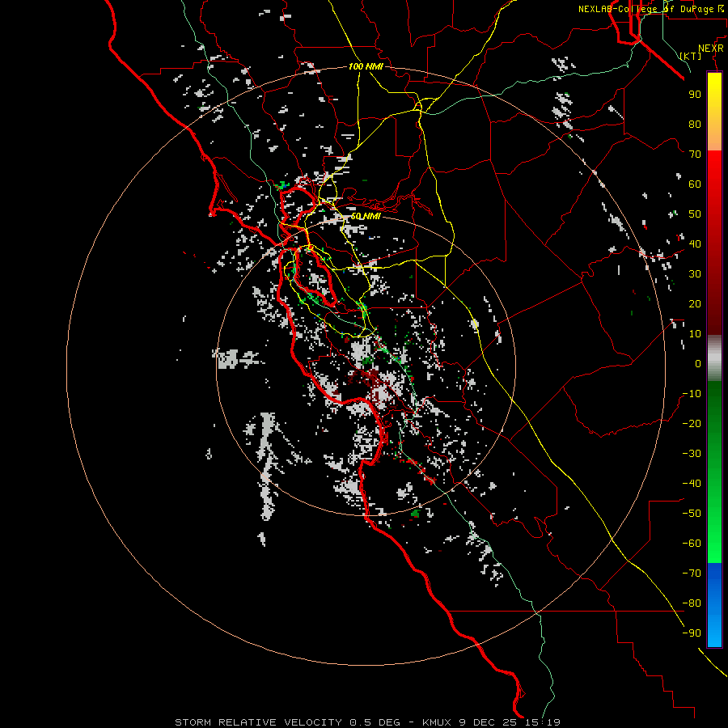The image size is (728, 728).
Task: Click the -90 scale label
Action: pyautogui.click(x=692, y=633)
